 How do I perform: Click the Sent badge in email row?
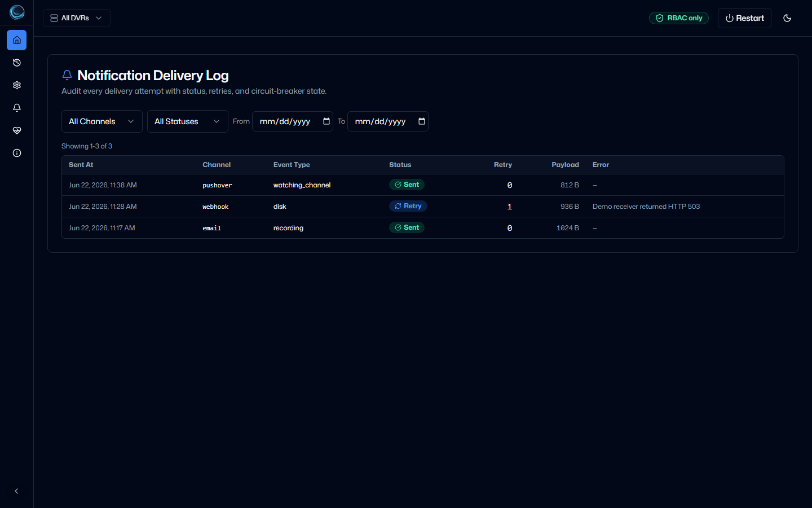[x=407, y=227]
